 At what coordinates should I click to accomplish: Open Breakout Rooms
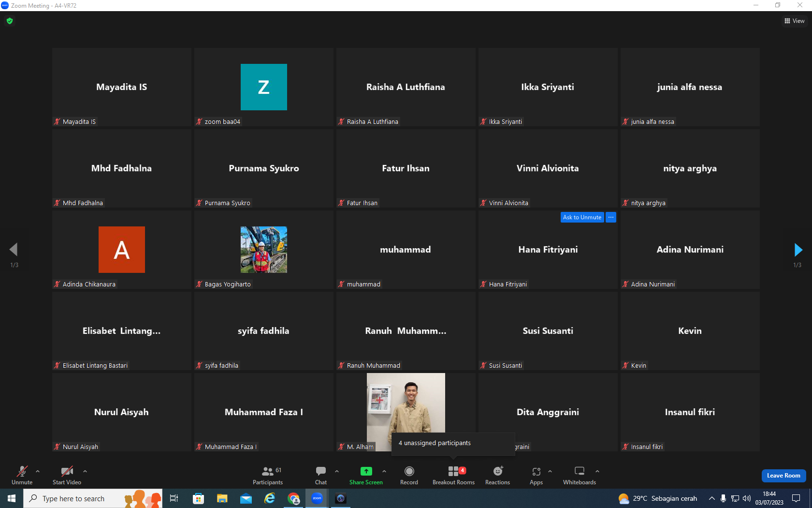(x=453, y=476)
